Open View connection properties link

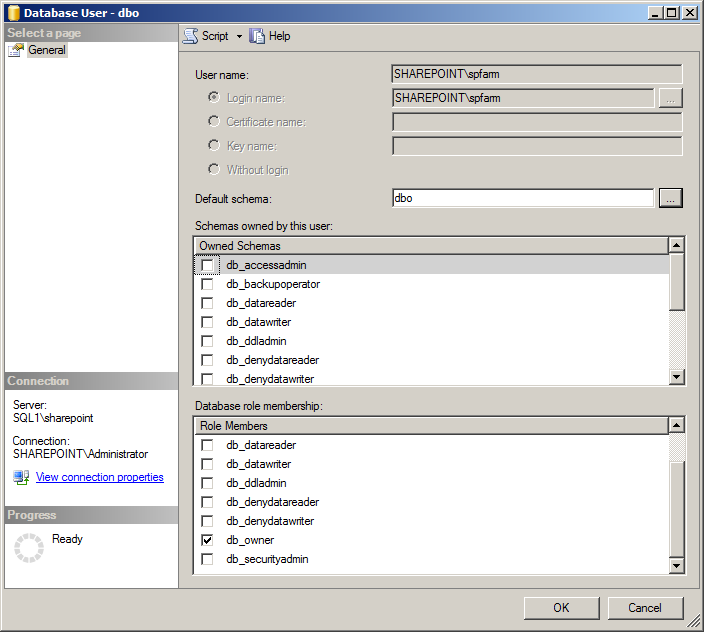tap(100, 477)
